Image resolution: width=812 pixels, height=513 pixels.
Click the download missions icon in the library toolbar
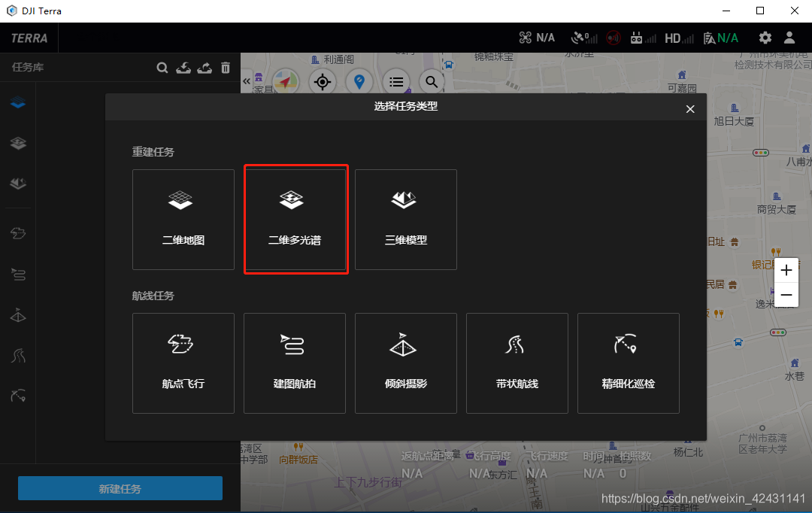point(183,67)
